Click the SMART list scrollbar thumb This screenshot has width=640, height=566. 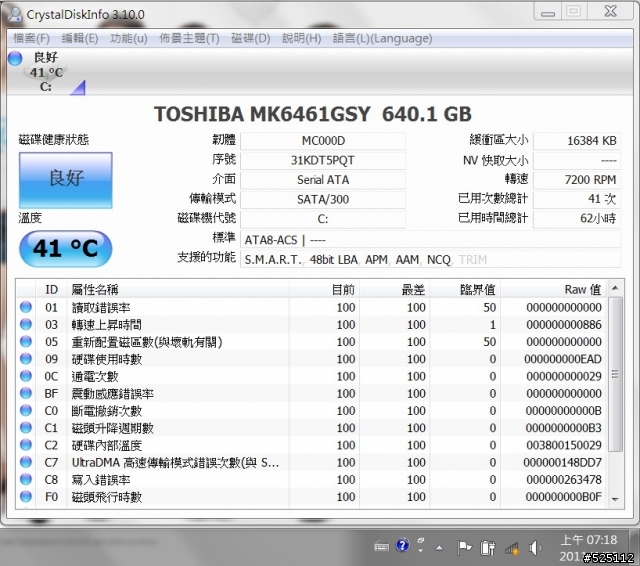coord(615,374)
